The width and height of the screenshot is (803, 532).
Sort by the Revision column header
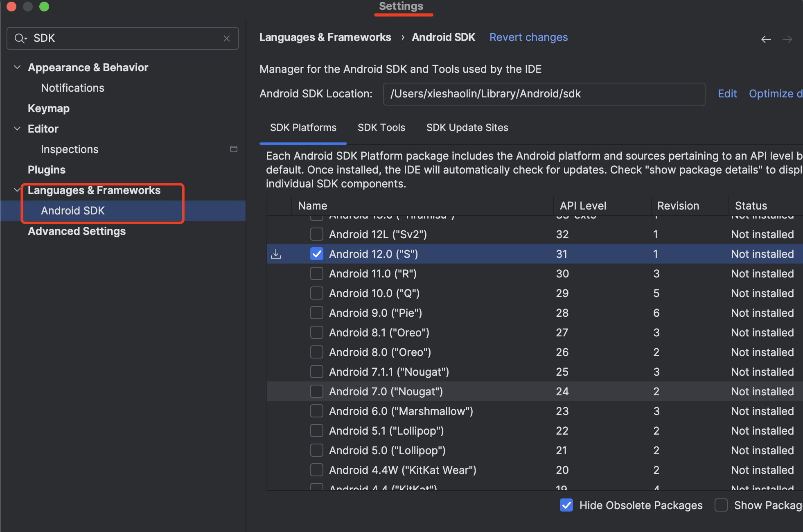[690, 206]
